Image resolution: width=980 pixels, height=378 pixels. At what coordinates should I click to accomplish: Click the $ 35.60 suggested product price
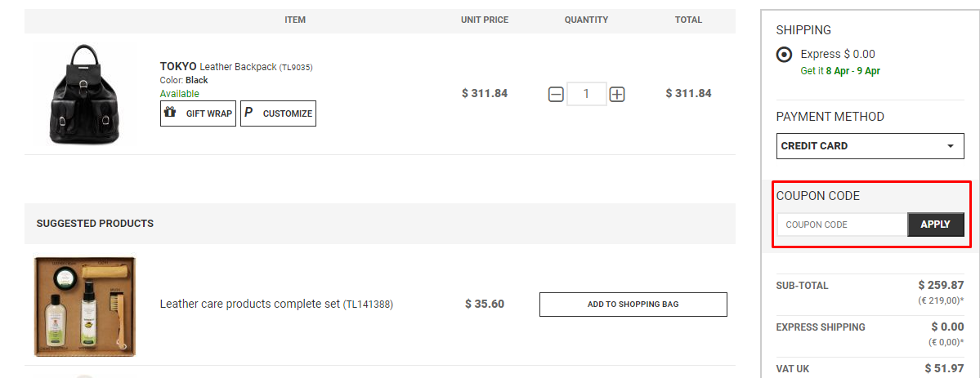click(x=485, y=305)
